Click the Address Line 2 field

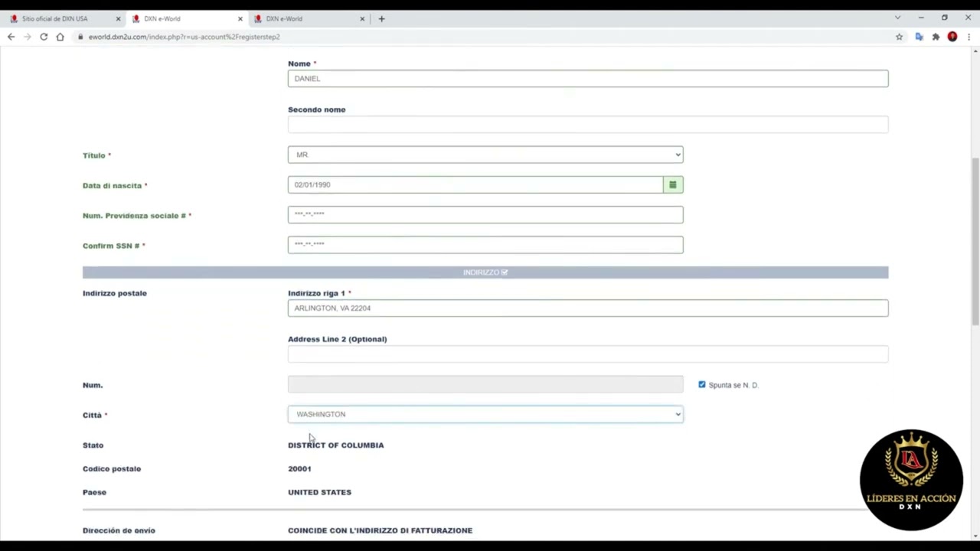[588, 354]
